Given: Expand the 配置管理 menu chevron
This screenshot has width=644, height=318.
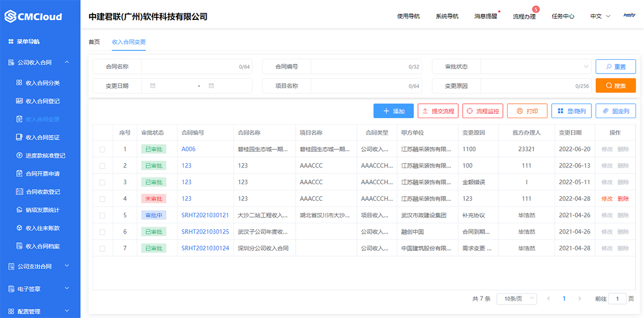Looking at the screenshot, I should [67, 311].
